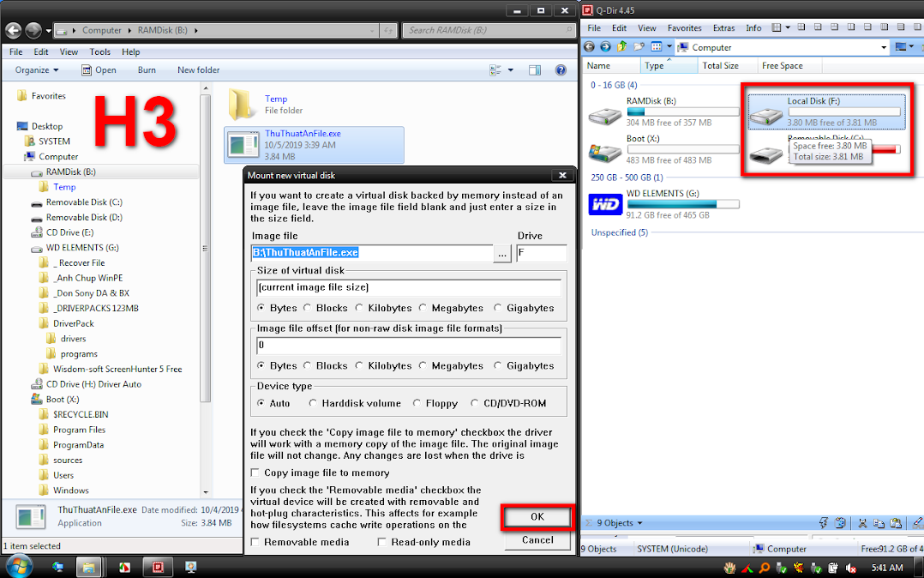Click Q-Dir paste clipboard icon
The width and height of the screenshot is (924, 578).
pos(896,522)
